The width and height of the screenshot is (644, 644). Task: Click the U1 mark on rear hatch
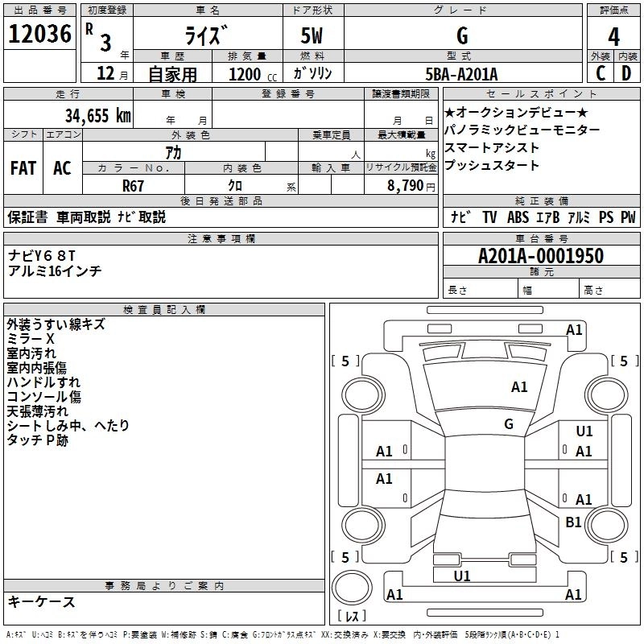coord(462,576)
